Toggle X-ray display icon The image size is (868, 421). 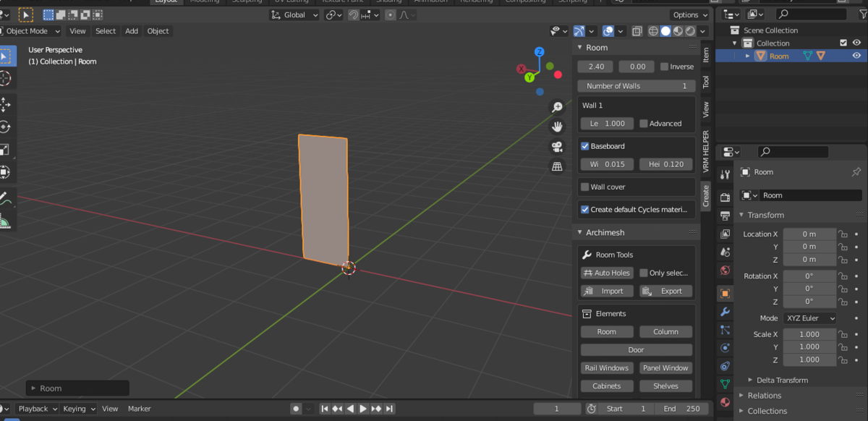coord(637,31)
